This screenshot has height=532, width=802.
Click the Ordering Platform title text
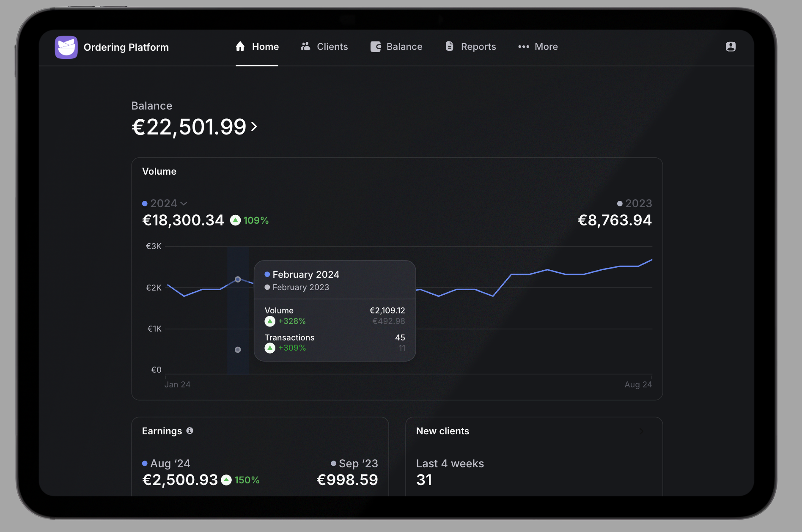pyautogui.click(x=126, y=47)
